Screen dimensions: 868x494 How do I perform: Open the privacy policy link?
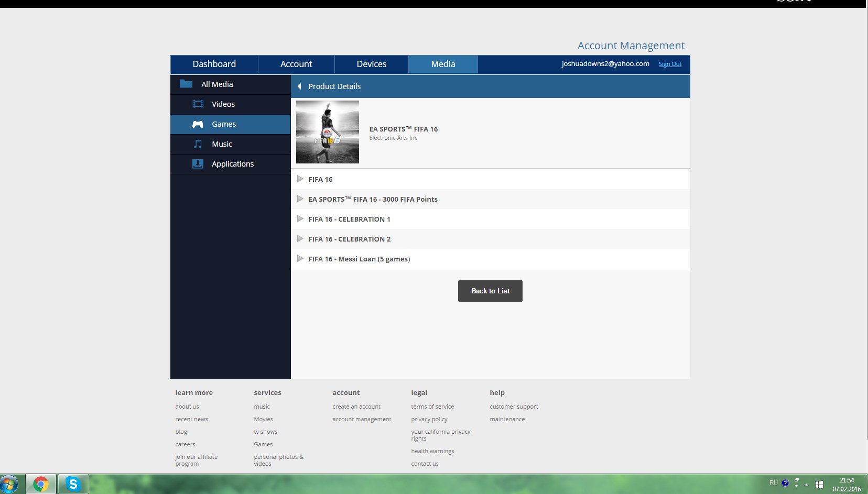tap(429, 419)
